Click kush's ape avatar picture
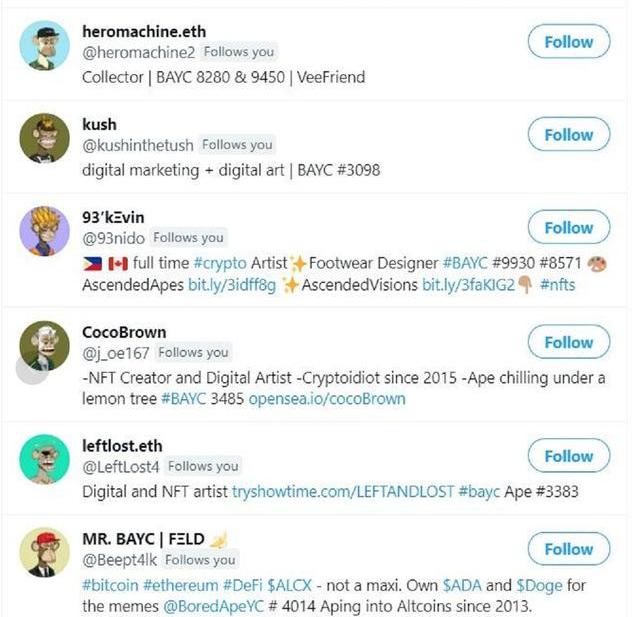This screenshot has width=640, height=617. 44,138
